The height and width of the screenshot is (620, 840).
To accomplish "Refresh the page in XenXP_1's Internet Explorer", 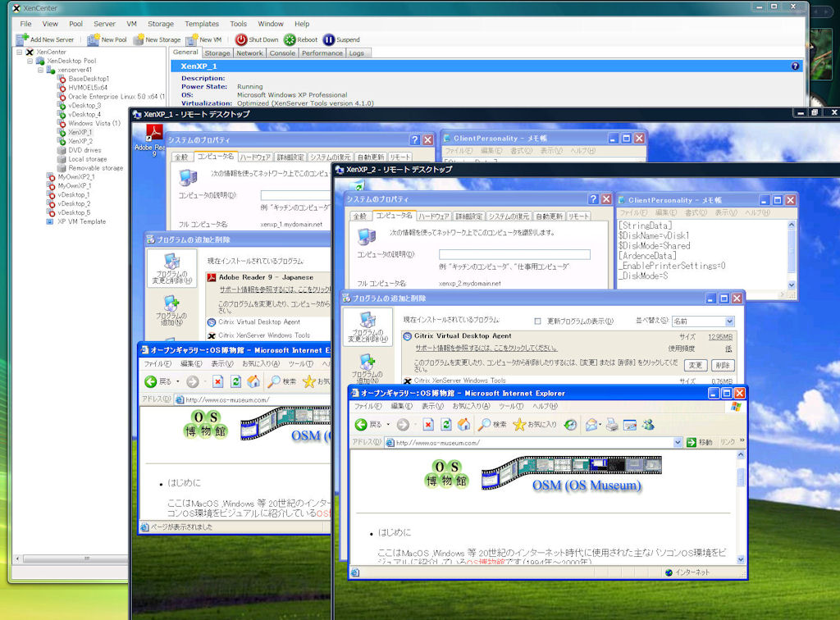I will tap(235, 381).
